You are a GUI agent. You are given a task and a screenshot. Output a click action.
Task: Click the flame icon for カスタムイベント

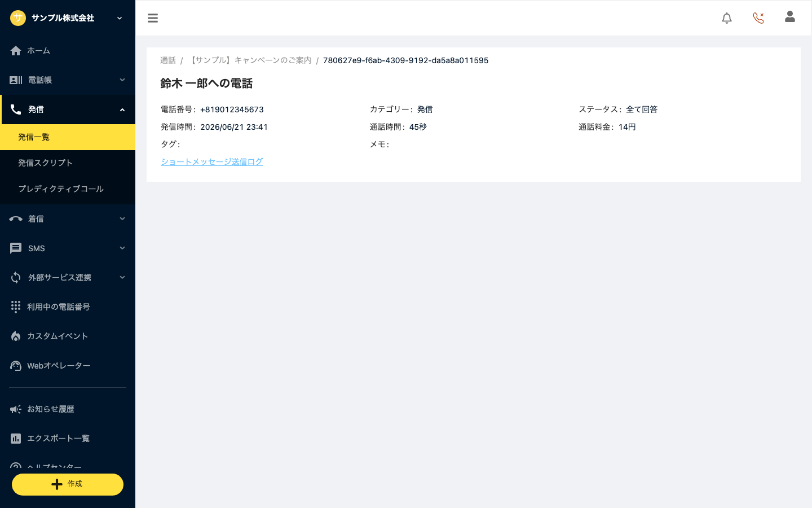tap(16, 336)
